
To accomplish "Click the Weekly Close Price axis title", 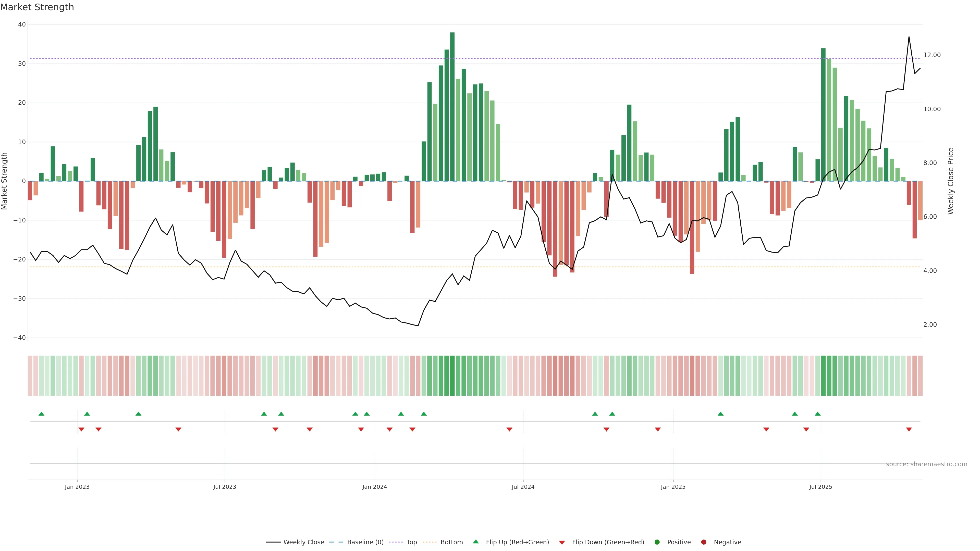I will click(x=951, y=181).
